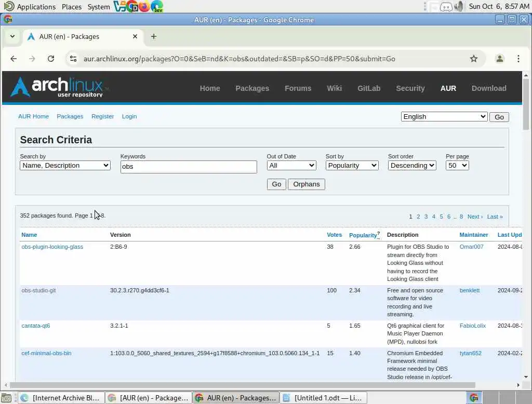This screenshot has width=532, height=404.
Task: Launch Edge Dev from the top panel
Action: coord(157,6)
